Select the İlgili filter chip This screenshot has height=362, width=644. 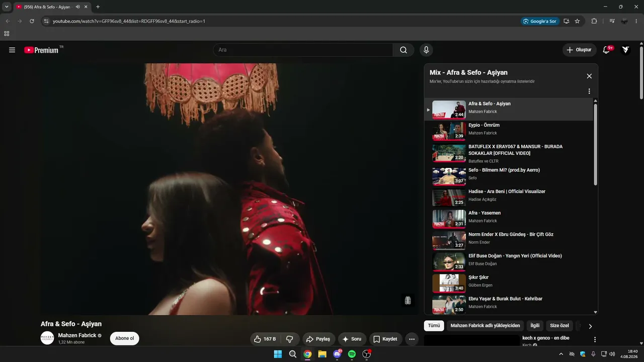[535, 325]
